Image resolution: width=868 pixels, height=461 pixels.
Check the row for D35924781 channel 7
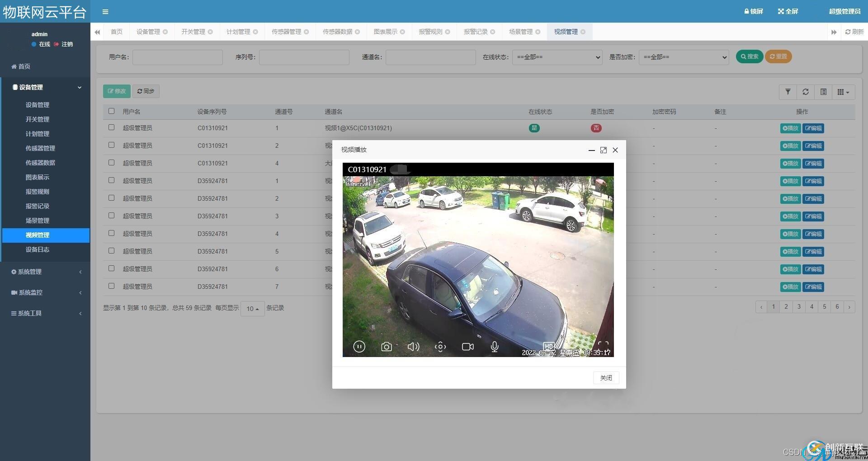[x=112, y=286]
